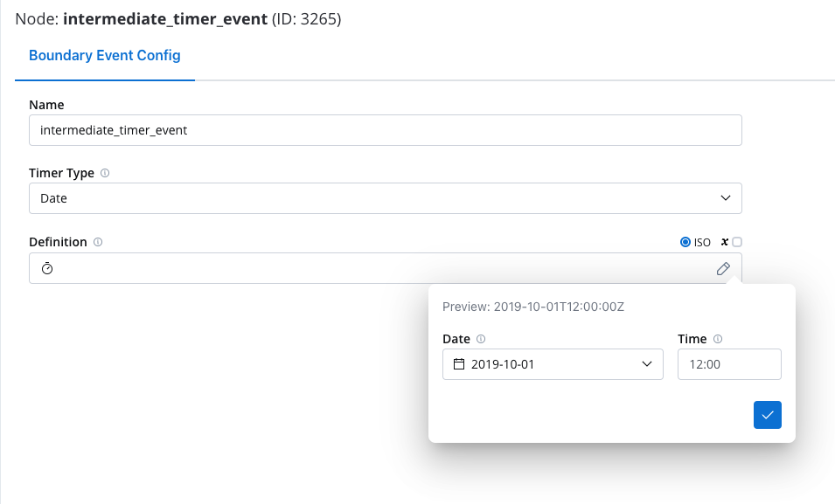Click the Preview ISO timestamp text
The width and height of the screenshot is (835, 504).
pyautogui.click(x=533, y=307)
